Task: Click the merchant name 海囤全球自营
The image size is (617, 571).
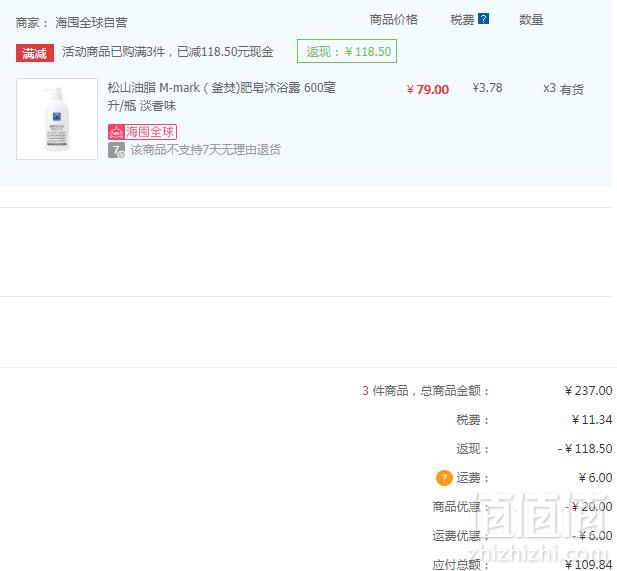Action: coord(91,22)
